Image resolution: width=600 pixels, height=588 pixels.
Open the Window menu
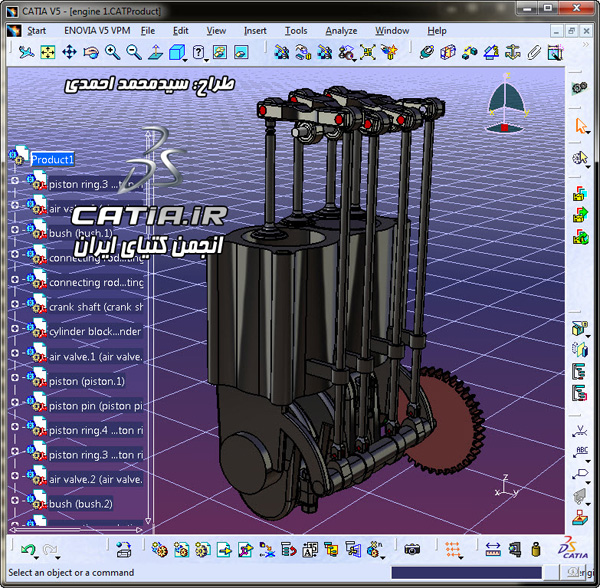tap(392, 31)
